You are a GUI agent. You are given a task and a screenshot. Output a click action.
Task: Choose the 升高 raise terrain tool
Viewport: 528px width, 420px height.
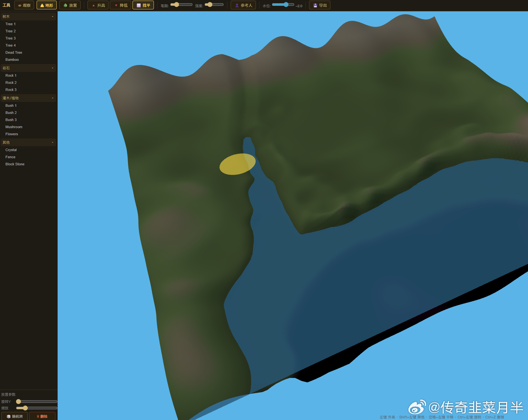click(98, 5)
